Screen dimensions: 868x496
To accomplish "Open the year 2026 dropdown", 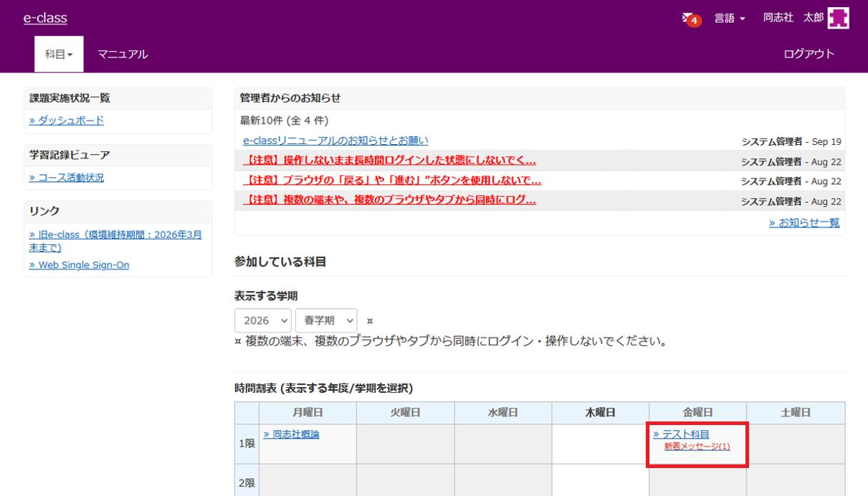I will pyautogui.click(x=263, y=320).
